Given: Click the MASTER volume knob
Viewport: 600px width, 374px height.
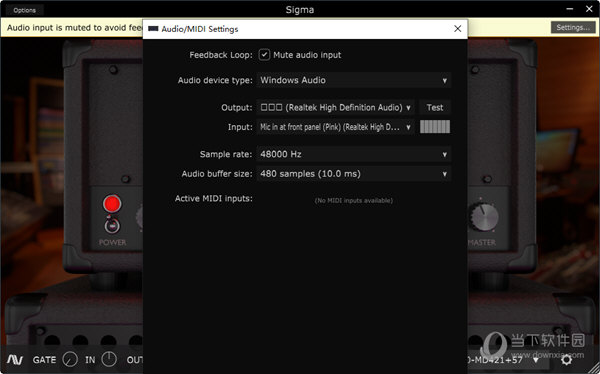Looking at the screenshot, I should pos(484,216).
